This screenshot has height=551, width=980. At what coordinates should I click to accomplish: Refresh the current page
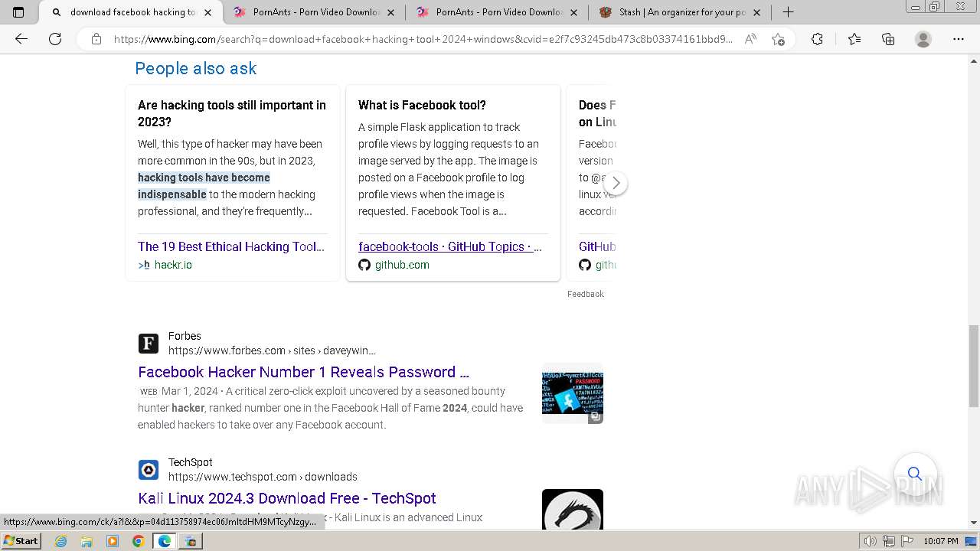point(55,39)
